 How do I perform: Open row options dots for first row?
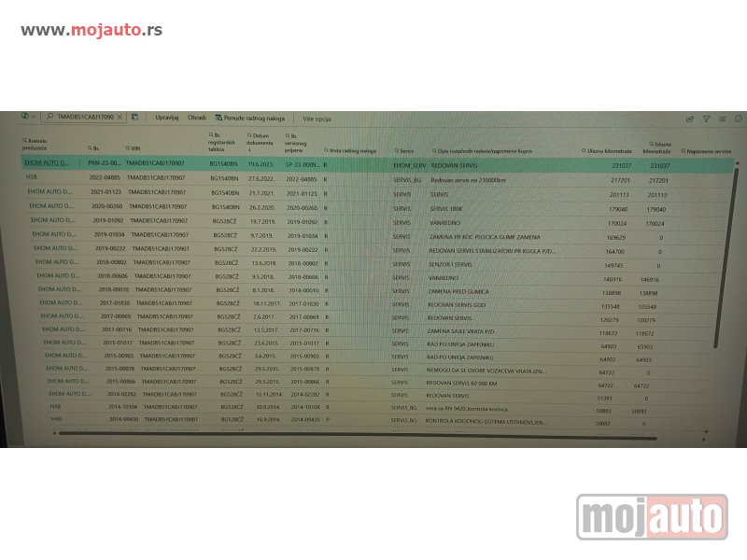pos(78,162)
